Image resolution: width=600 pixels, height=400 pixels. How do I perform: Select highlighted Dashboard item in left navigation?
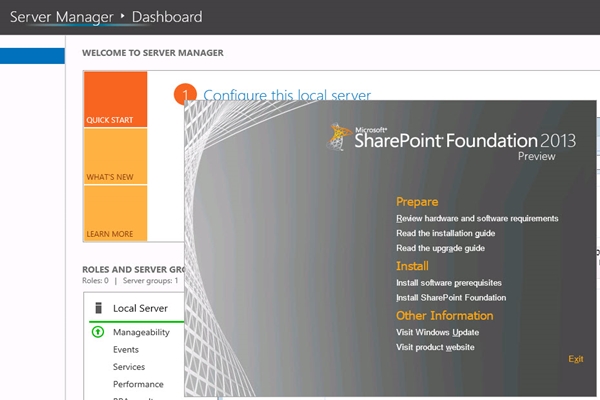(32, 56)
